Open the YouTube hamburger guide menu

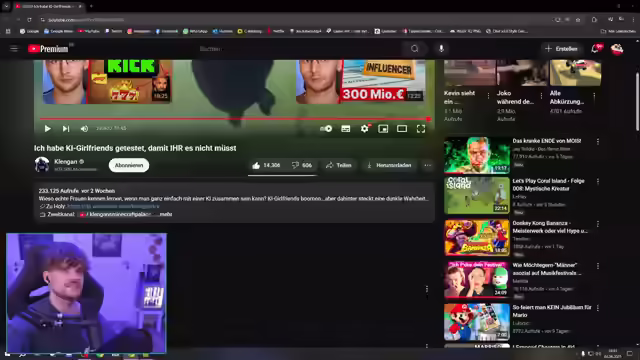pyautogui.click(x=14, y=49)
